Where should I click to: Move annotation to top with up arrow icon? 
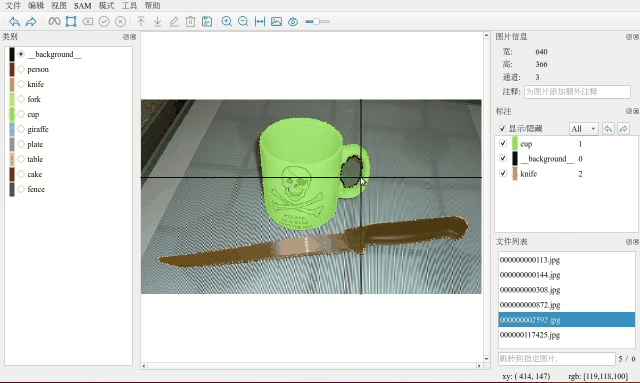coord(141,22)
